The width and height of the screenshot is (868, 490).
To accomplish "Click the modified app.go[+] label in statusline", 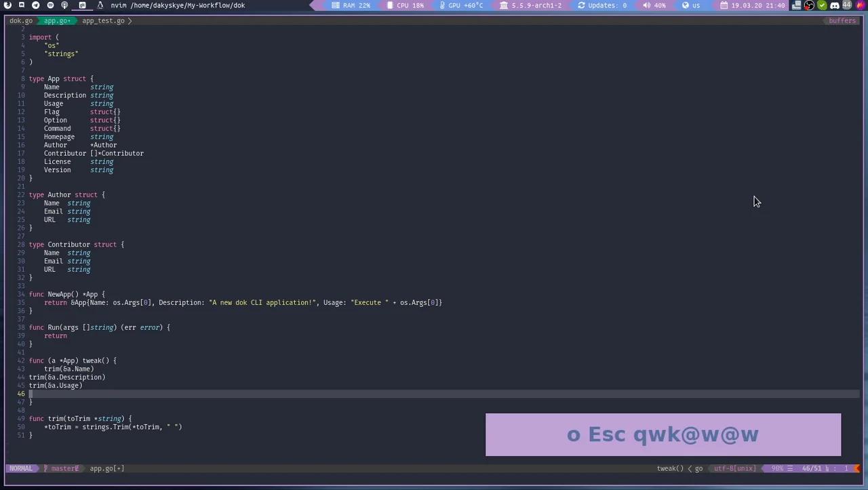I will 106,468.
